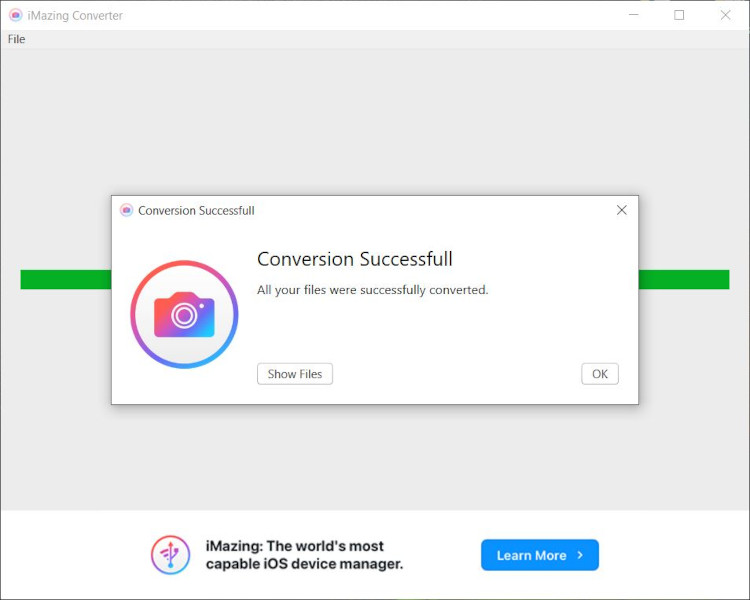Screen dimensions: 750x600
Task: Close the Conversion Successfull dialog with X
Action: pos(621,210)
